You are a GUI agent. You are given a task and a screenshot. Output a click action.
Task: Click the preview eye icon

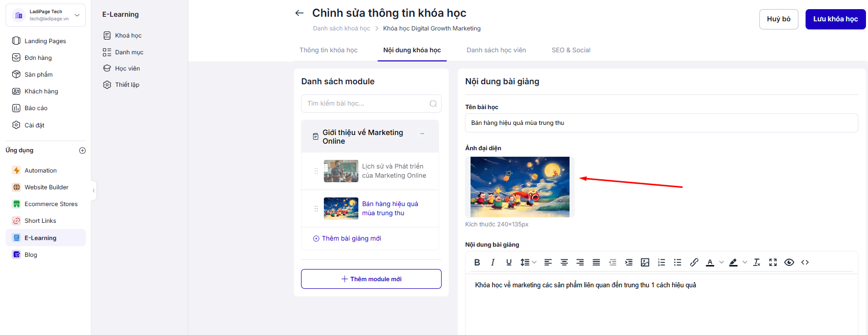coord(789,262)
